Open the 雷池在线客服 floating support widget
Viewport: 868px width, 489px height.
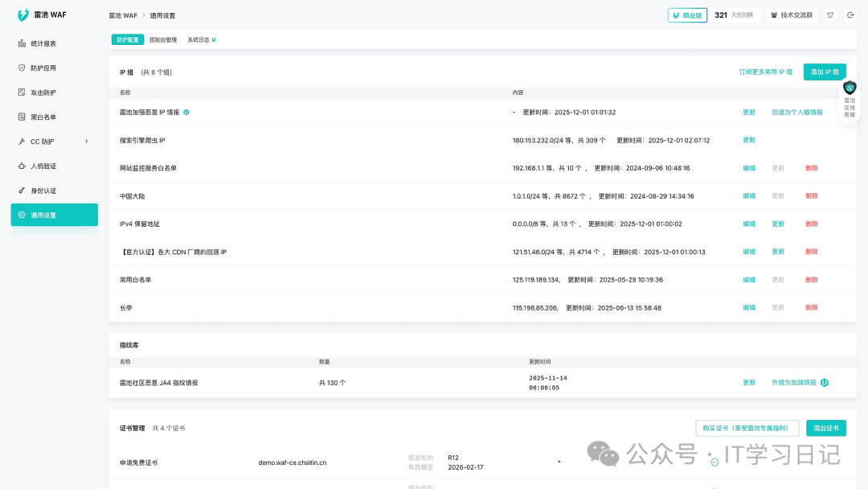[x=850, y=100]
